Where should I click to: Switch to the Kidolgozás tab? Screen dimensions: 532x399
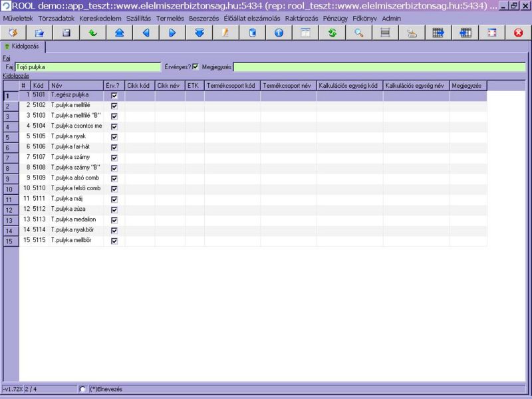pos(24,47)
